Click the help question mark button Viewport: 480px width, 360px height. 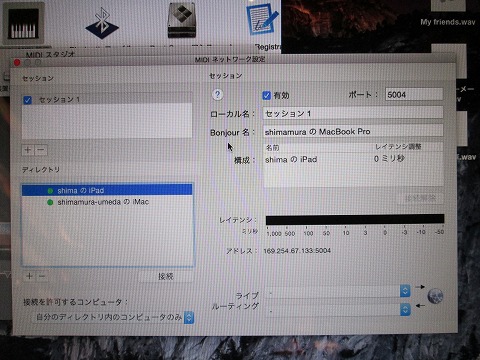tap(217, 95)
